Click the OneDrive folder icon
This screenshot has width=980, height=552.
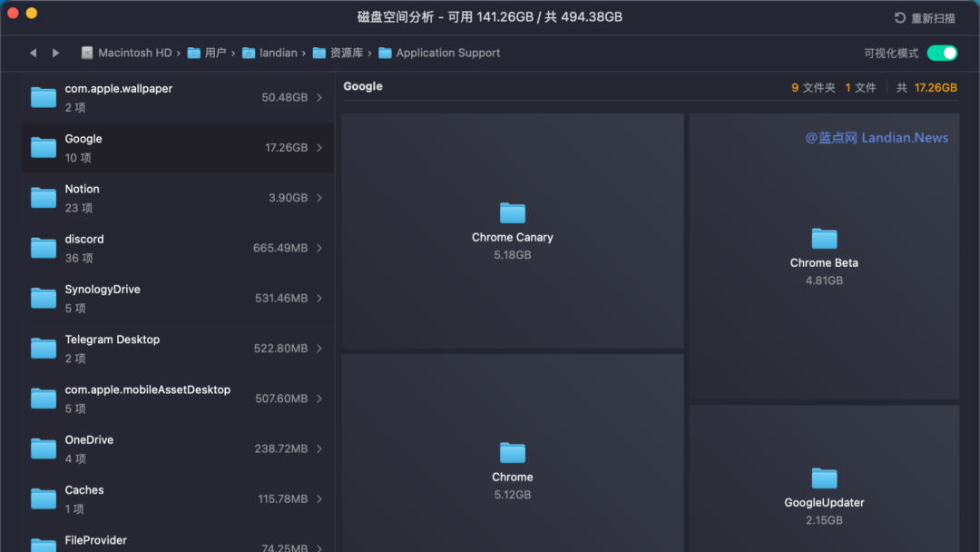pyautogui.click(x=44, y=448)
